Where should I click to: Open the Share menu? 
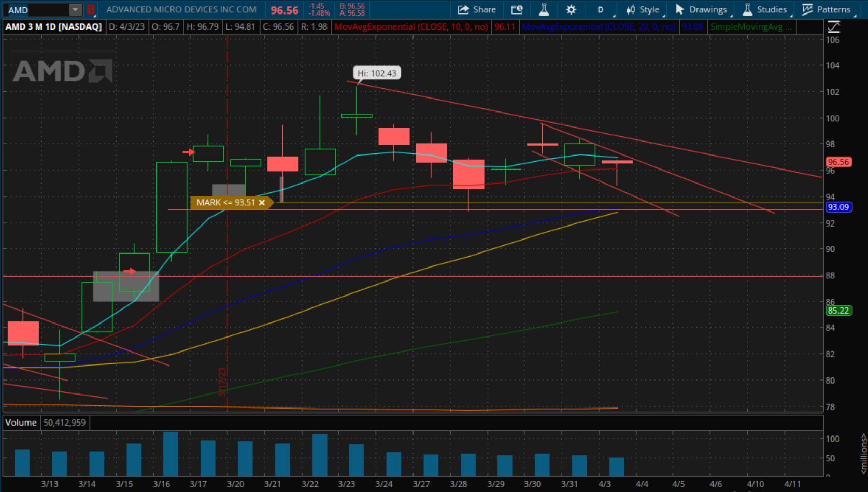477,9
